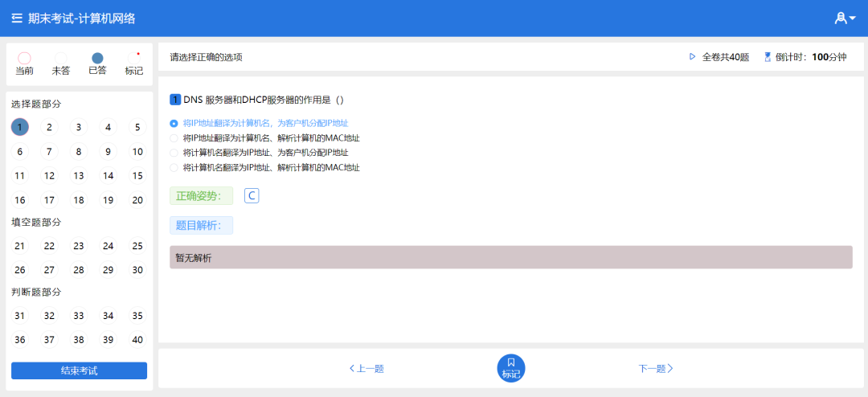Jump to question 3
868x397 pixels.
[x=79, y=127]
